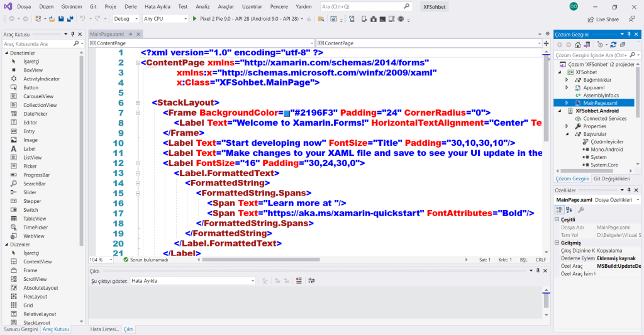Screen dimensions: 644x335
Task: Open the Hata Ayıkla menu
Action: 158,6
